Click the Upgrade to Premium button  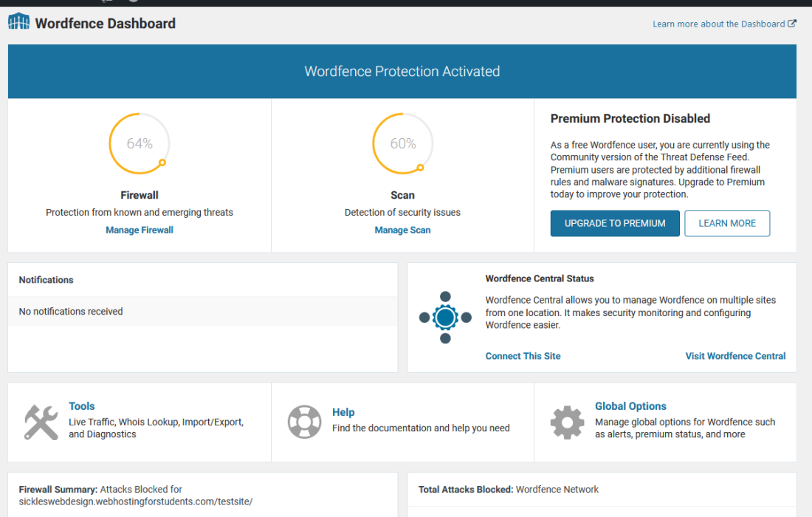[615, 223]
